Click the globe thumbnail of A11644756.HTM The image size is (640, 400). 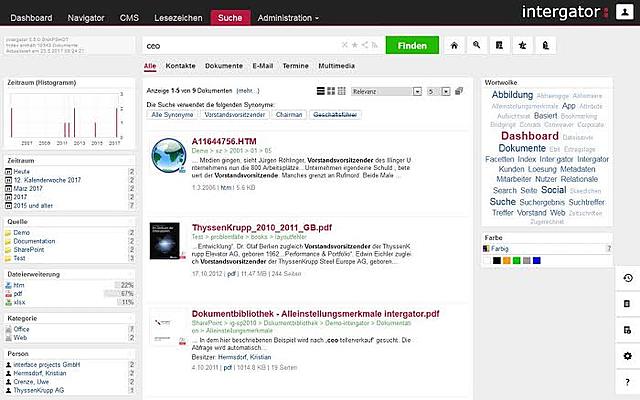coord(169,156)
